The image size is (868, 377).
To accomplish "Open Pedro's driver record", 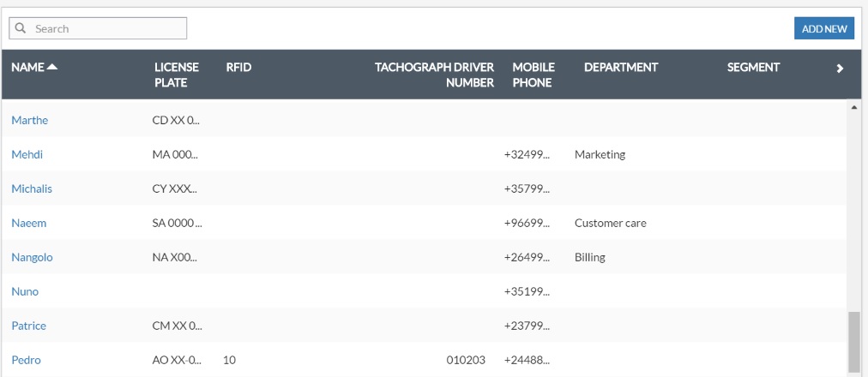I will (x=26, y=360).
